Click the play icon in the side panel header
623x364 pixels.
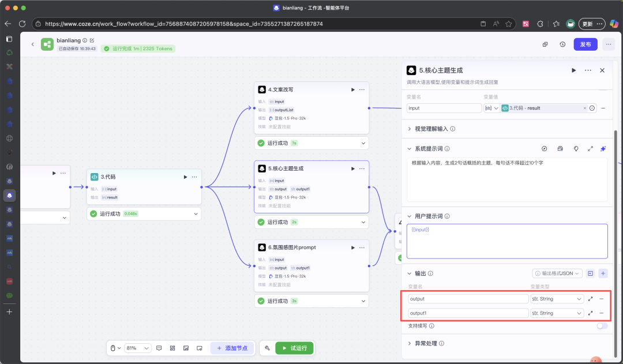(574, 70)
